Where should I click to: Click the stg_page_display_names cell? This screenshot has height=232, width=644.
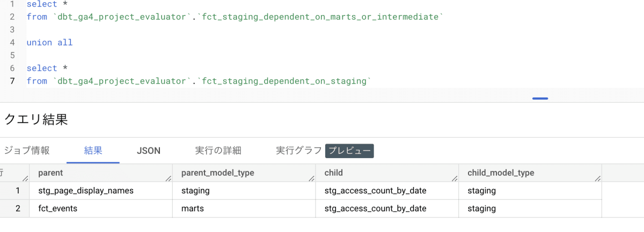85,190
